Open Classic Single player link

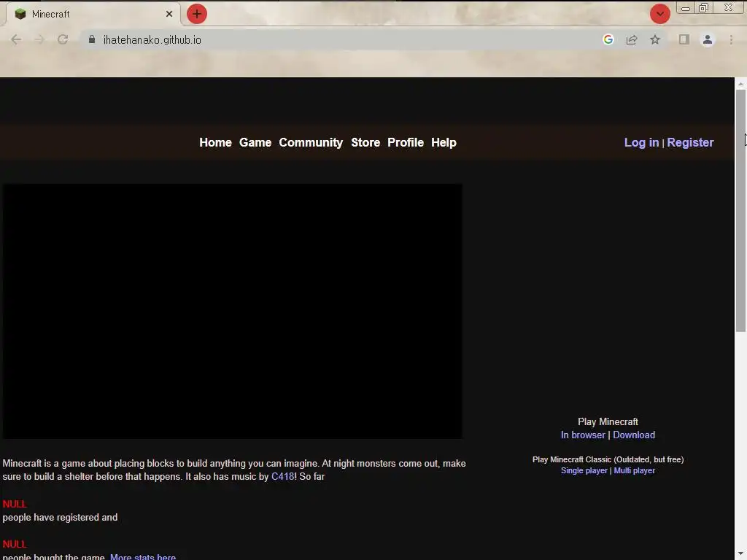pos(584,470)
